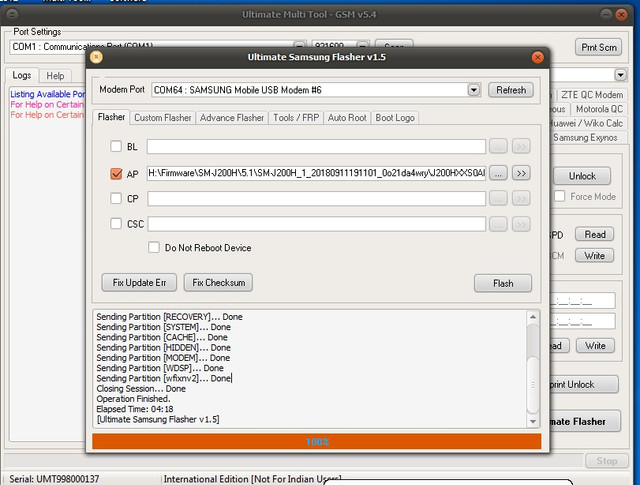Tick the CSC file checkbox

pyautogui.click(x=116, y=224)
